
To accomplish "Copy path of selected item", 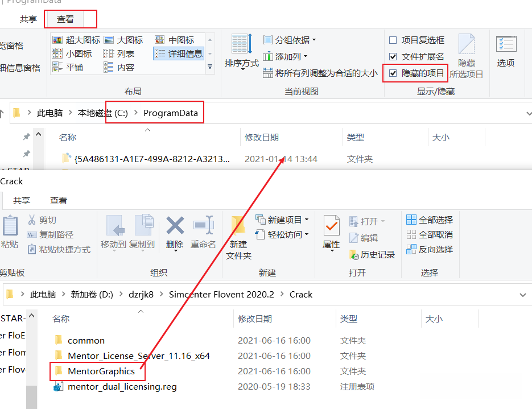I will tap(50, 234).
